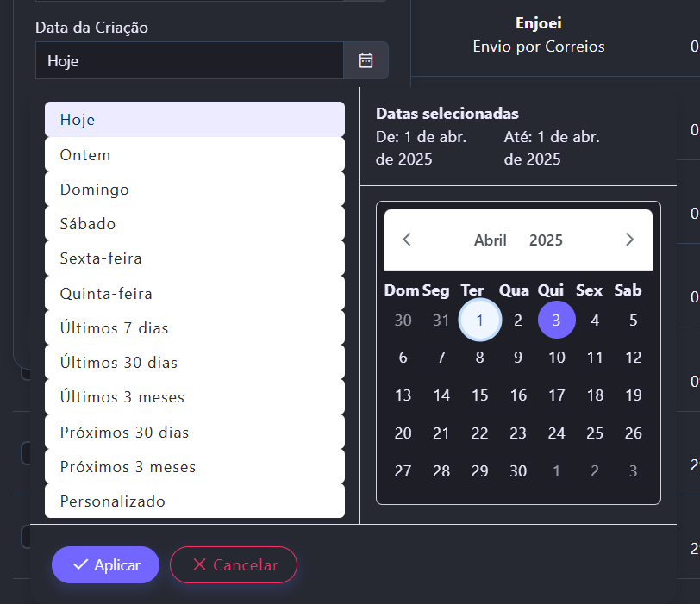Select Últimos 30 dias range
700x604 pixels.
click(195, 363)
